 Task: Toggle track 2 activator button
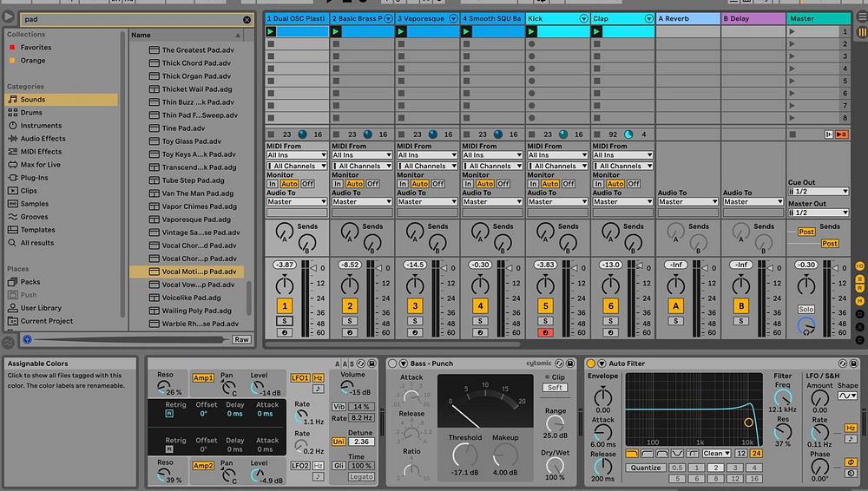pyautogui.click(x=350, y=305)
